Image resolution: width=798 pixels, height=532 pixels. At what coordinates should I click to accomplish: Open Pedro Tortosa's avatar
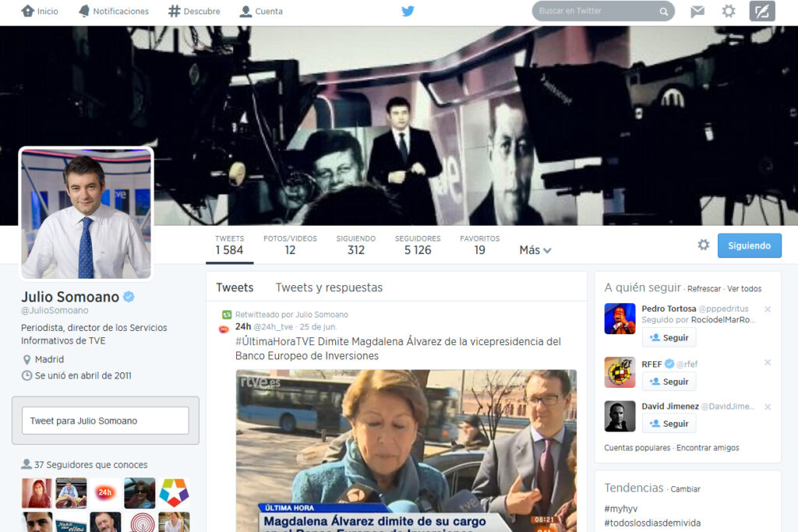click(x=620, y=319)
